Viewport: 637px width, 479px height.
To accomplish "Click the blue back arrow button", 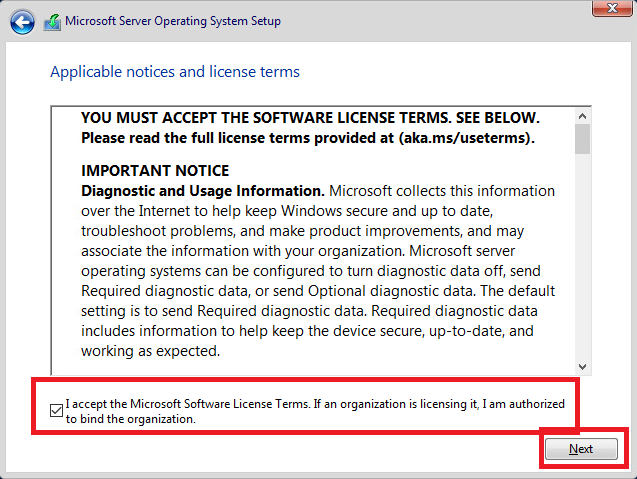I will tap(22, 21).
